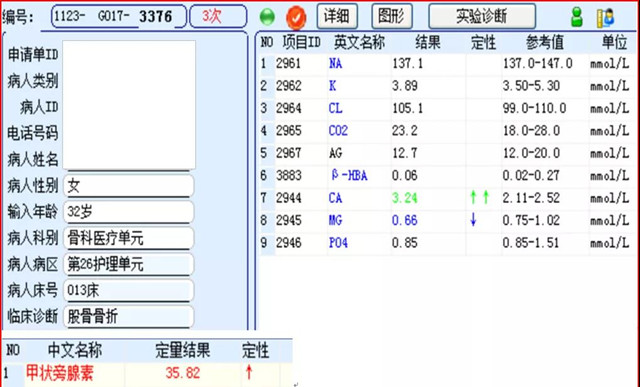
Task: Click the 病人性别 field showing 女
Action: pos(129,186)
